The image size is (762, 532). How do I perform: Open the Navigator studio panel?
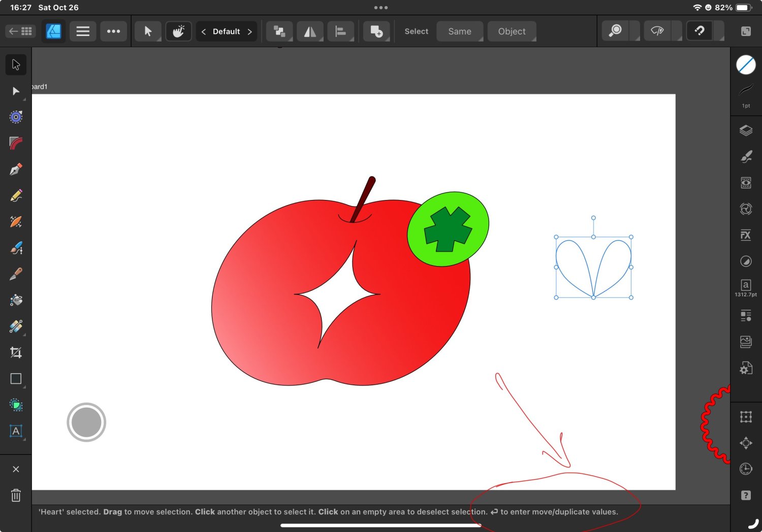746,443
